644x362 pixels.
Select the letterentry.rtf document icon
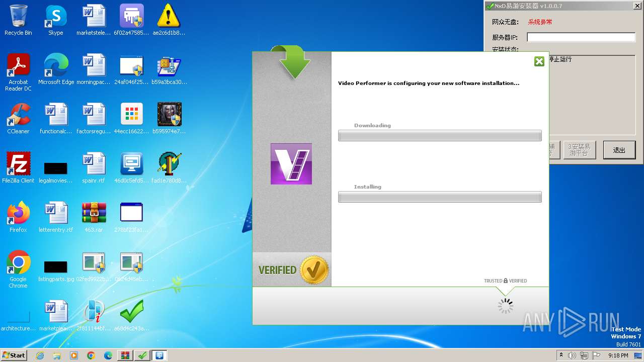[x=56, y=217]
